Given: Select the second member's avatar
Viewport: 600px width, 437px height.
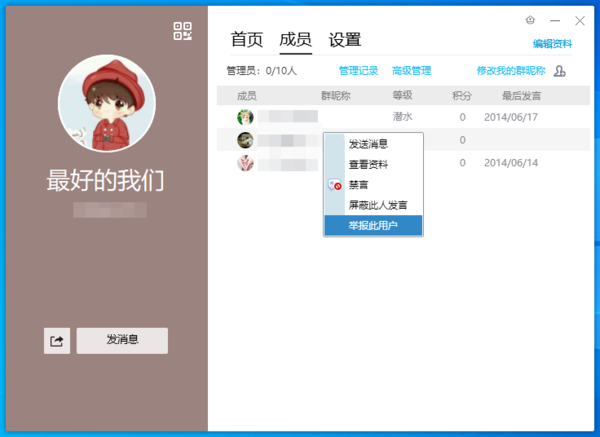Looking at the screenshot, I should click(x=245, y=140).
